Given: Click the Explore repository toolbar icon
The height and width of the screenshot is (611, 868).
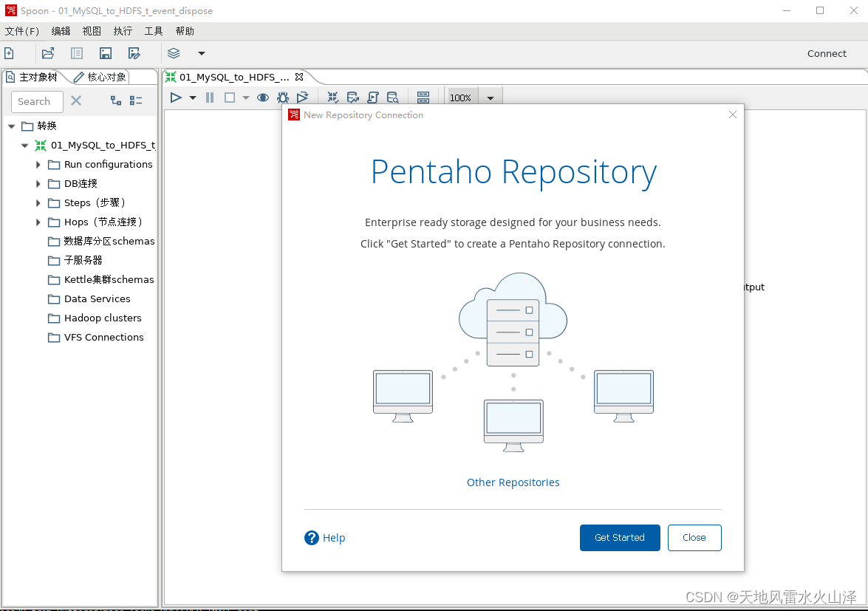Looking at the screenshot, I should [x=76, y=53].
